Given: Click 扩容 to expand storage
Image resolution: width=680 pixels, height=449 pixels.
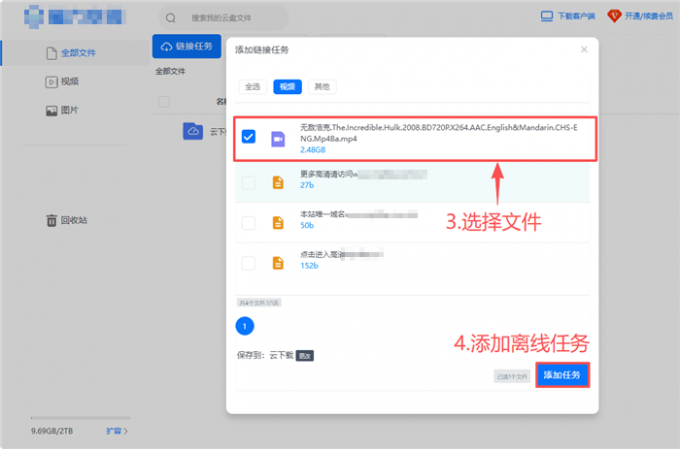Looking at the screenshot, I should click(x=117, y=431).
